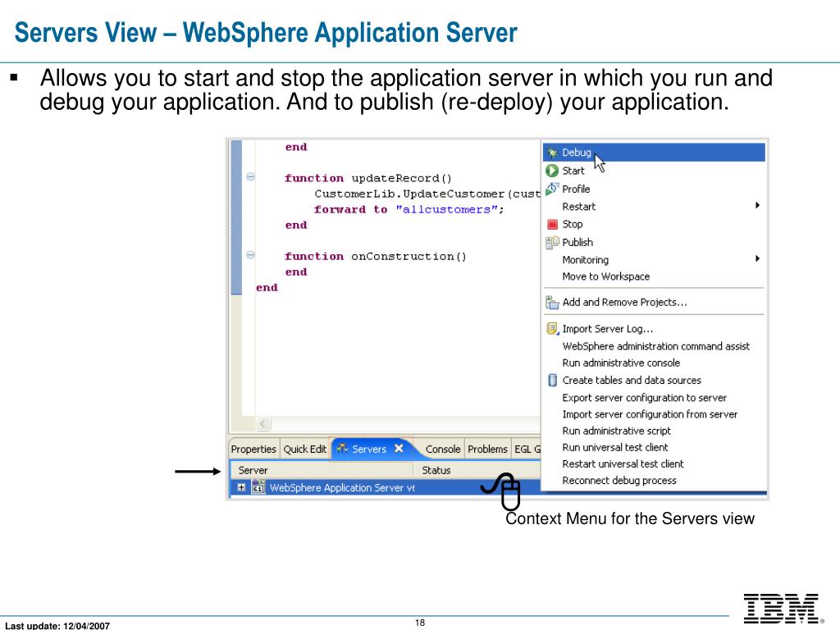Screen dimensions: 840x630
Task: Click the code line "function onConstruction()"
Action: point(376,257)
